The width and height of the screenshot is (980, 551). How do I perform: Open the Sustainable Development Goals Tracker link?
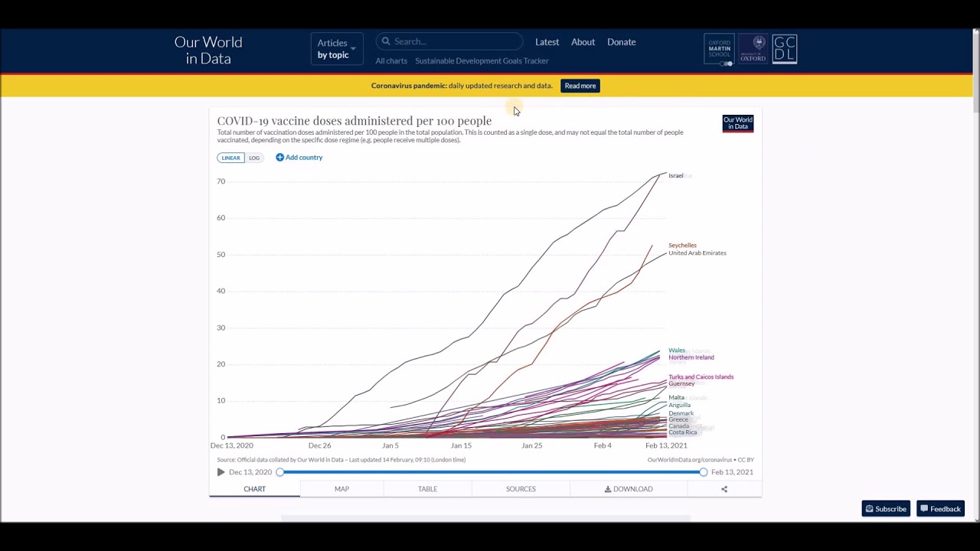click(482, 60)
